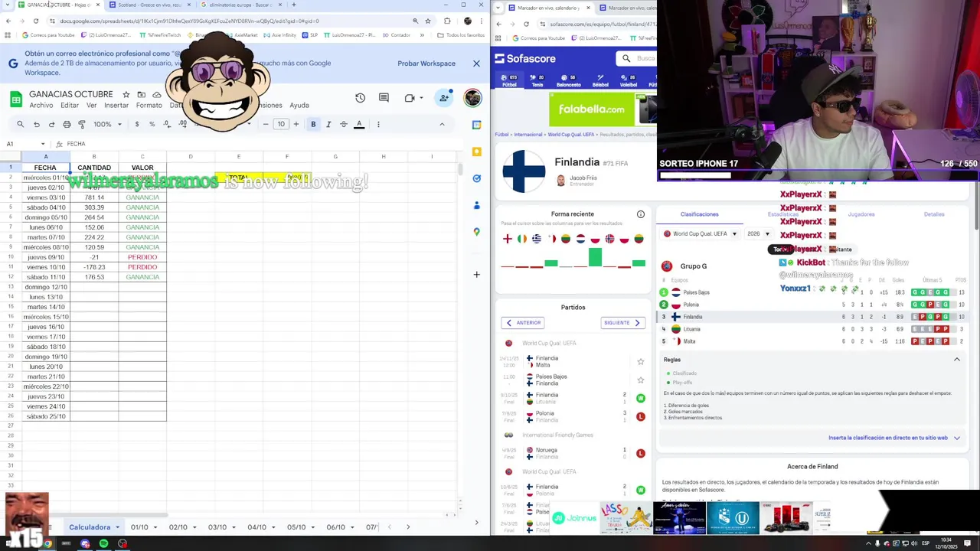Open Calculadora sheet tab dropdown arrow
This screenshot has height=551, width=980.
coord(117,527)
